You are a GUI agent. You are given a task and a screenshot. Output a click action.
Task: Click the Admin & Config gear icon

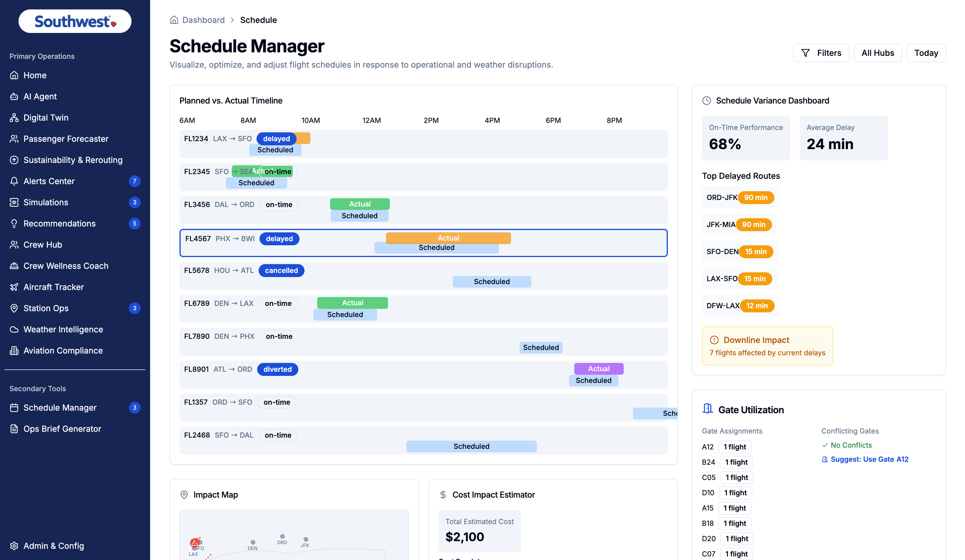pos(14,546)
